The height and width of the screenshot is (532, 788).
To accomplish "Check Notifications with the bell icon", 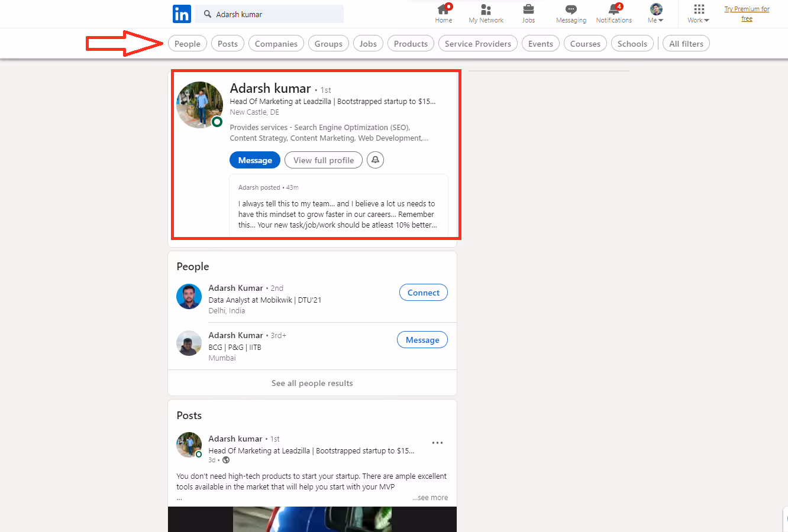I will [x=613, y=12].
